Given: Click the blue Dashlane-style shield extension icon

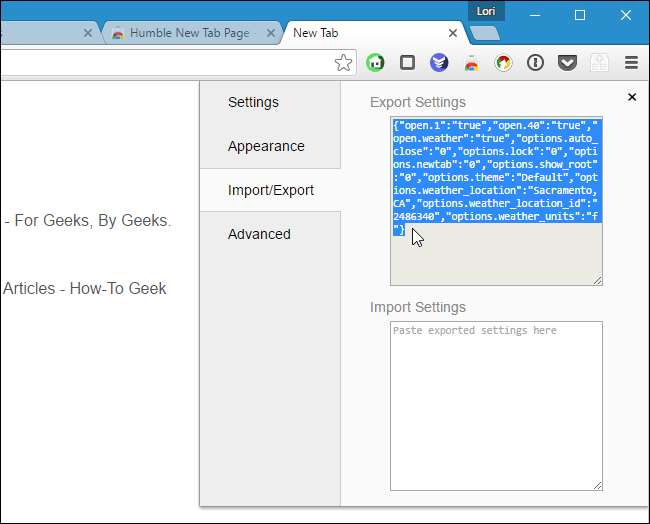Looking at the screenshot, I should coord(439,63).
